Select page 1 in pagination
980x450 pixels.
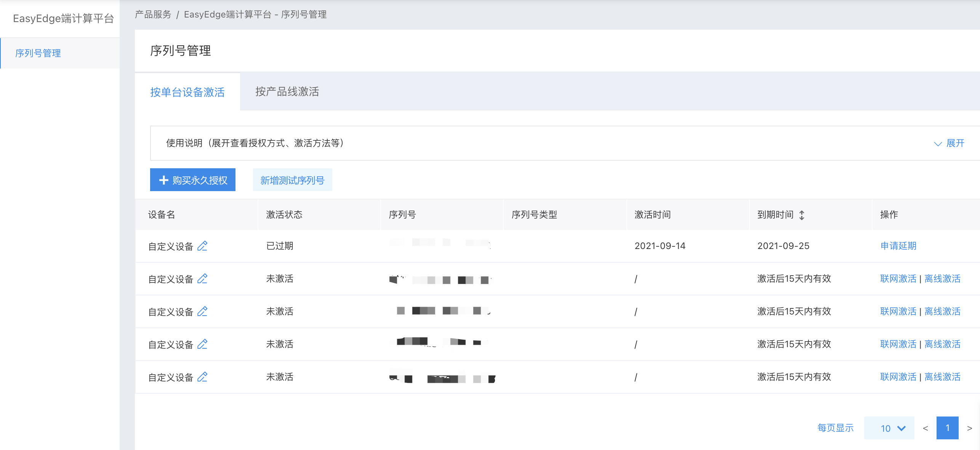(x=947, y=428)
